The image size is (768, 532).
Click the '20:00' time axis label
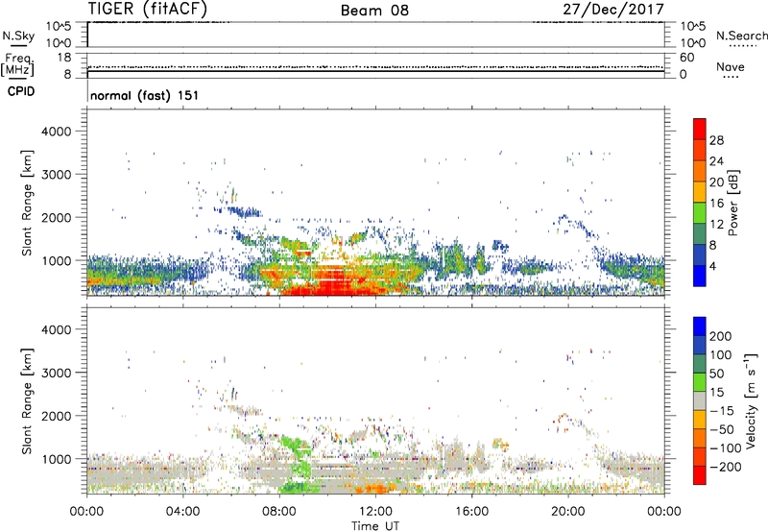coord(568,512)
